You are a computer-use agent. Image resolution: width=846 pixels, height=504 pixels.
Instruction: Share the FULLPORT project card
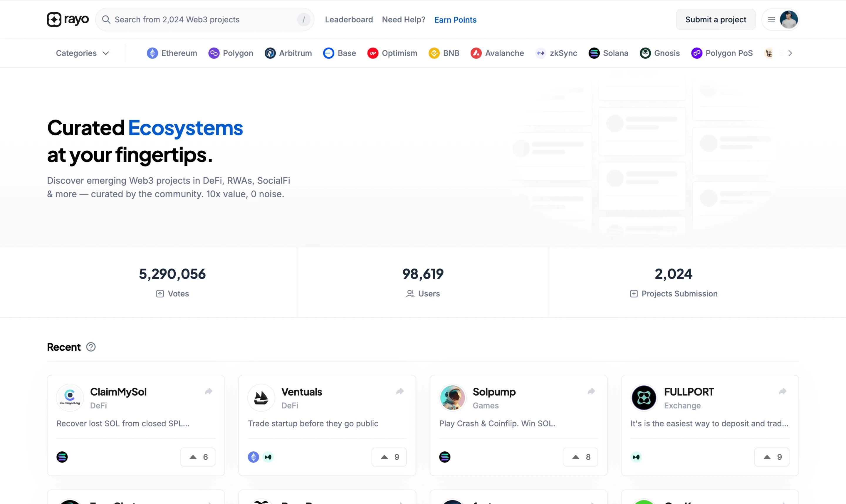click(783, 392)
